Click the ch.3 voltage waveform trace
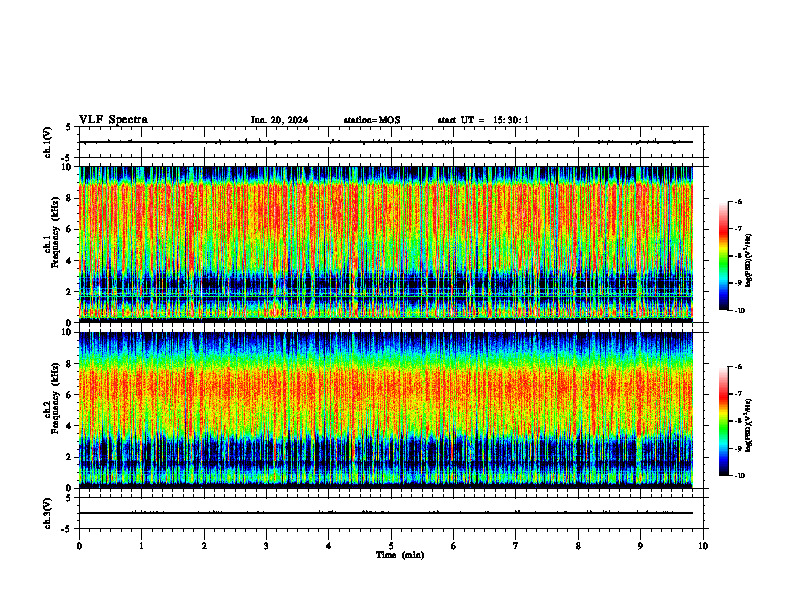 (x=386, y=513)
